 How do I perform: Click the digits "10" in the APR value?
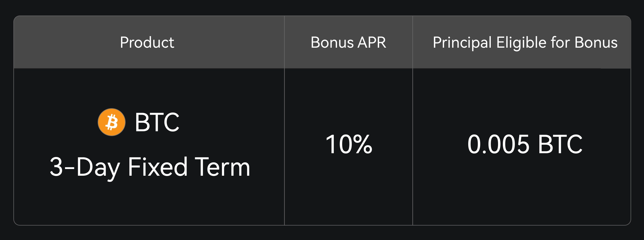(339, 145)
